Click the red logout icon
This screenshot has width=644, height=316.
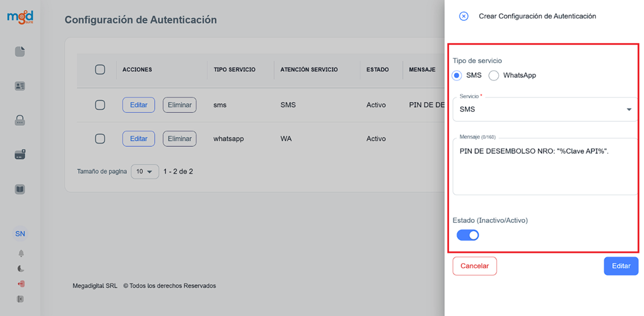21,284
